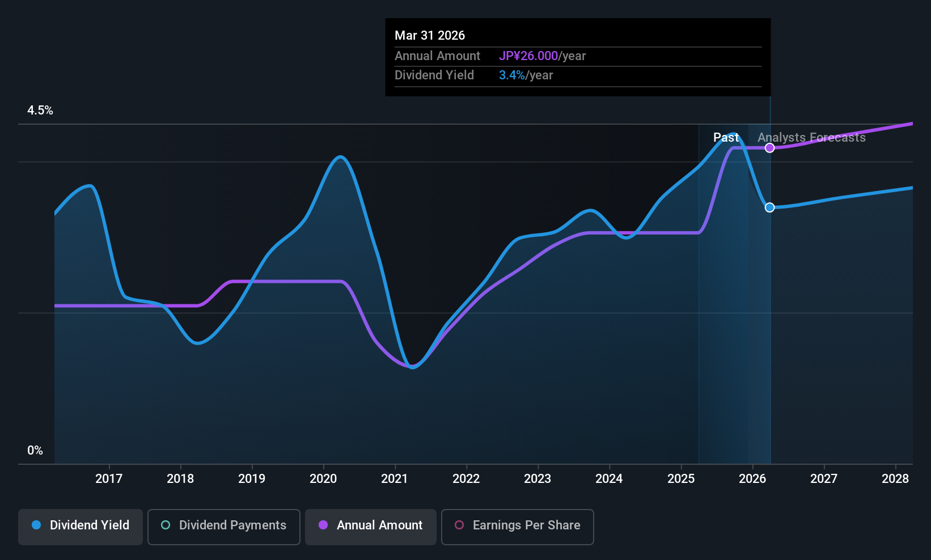This screenshot has height=560, width=931.
Task: Click the 2021 label on the year axis
Action: point(394,478)
